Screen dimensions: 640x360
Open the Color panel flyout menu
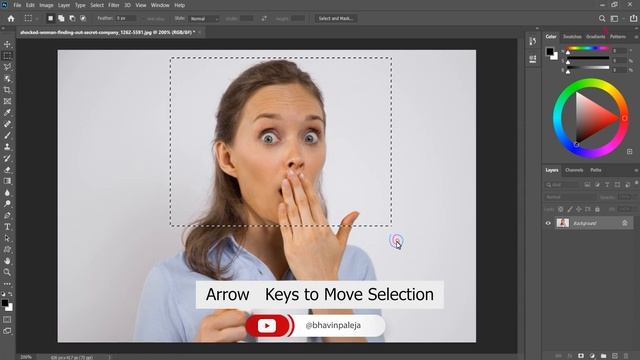point(636,37)
